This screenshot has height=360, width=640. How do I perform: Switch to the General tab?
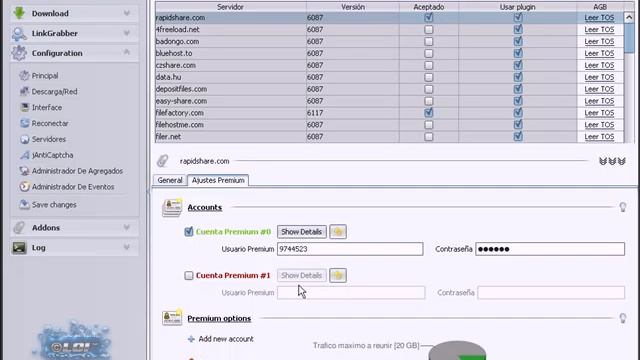coord(170,180)
